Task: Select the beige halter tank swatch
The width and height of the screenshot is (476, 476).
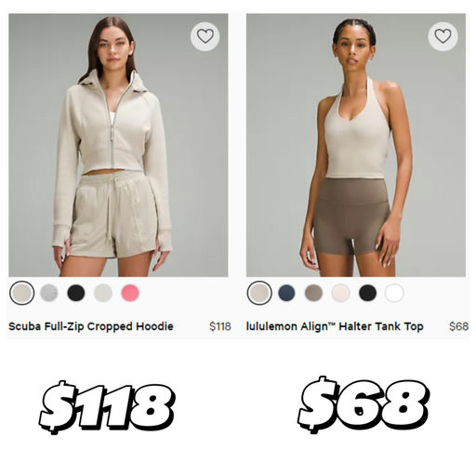Action: click(259, 293)
